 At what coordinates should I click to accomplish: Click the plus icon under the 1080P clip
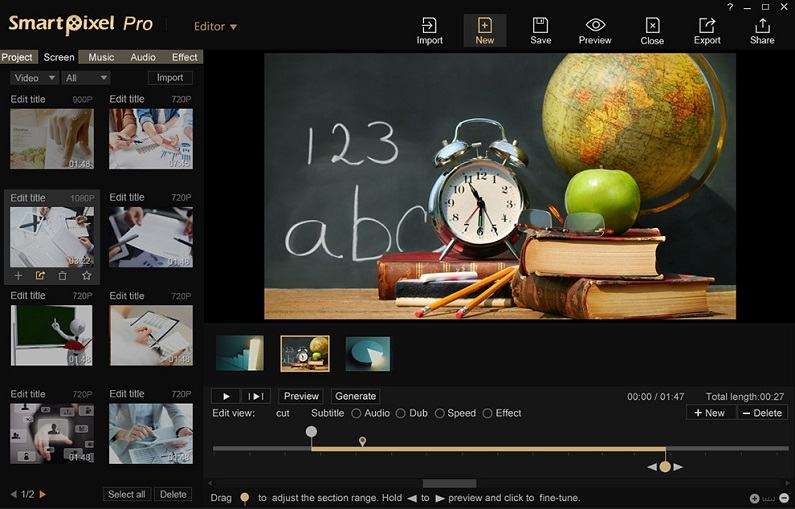point(18,276)
